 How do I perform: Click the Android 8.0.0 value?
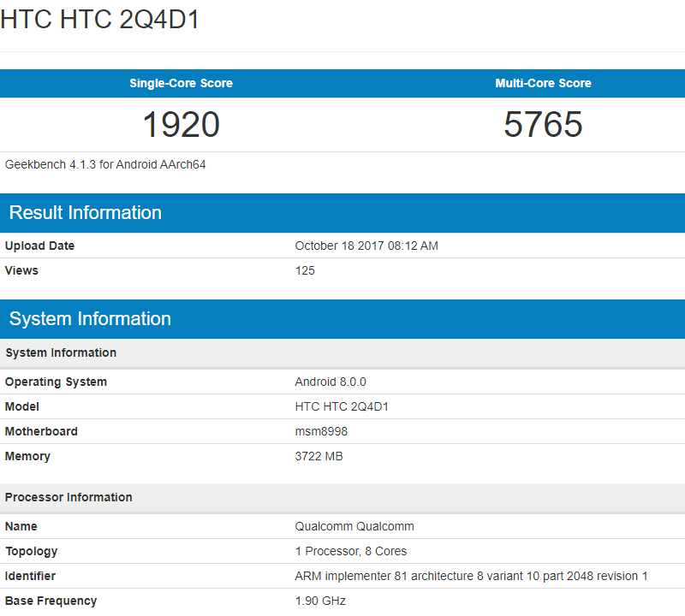(x=331, y=382)
